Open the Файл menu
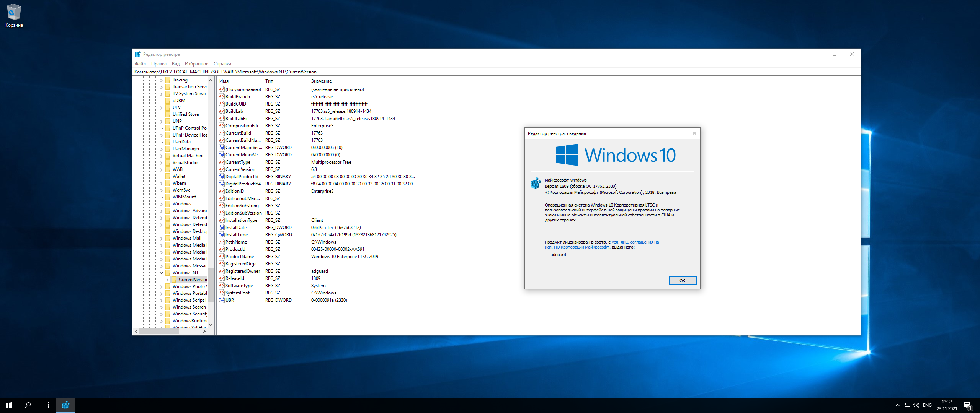The width and height of the screenshot is (980, 413). click(x=140, y=64)
